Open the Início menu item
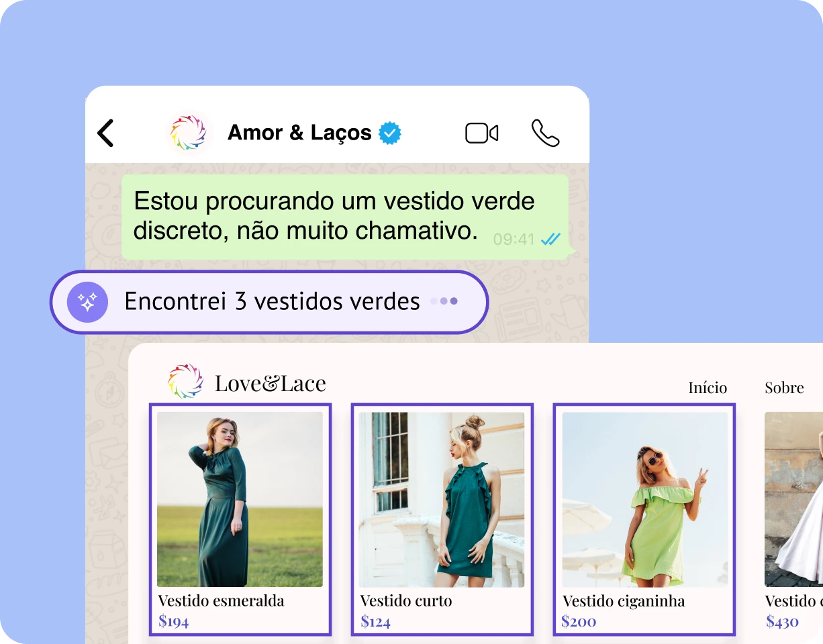823x644 pixels. coord(708,388)
